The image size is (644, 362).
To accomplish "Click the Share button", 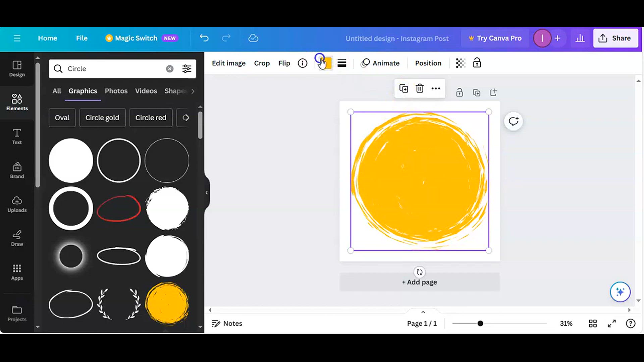I will [615, 38].
